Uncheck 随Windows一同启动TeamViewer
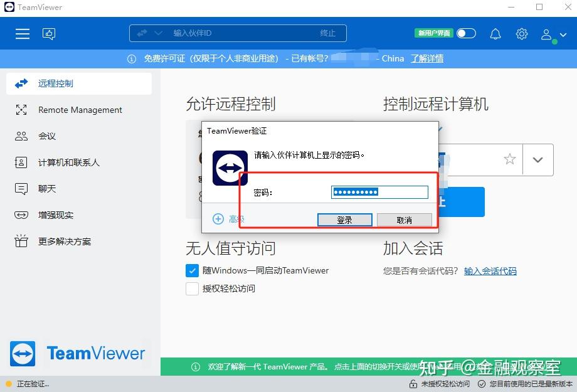The image size is (577, 392). [191, 270]
